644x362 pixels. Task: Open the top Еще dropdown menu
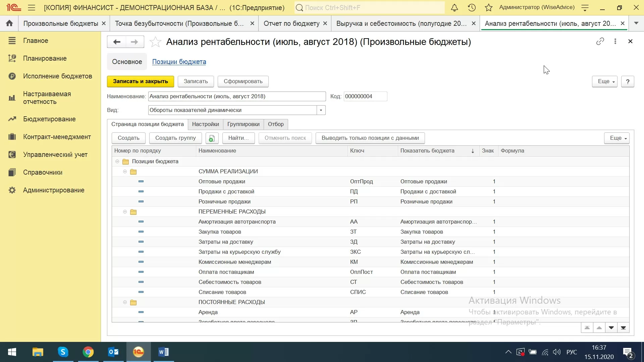pyautogui.click(x=604, y=81)
